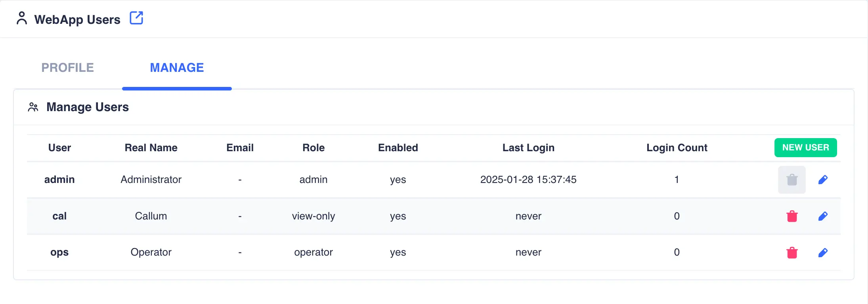The height and width of the screenshot is (304, 868).
Task: Click the Manage Users group icon
Action: pyautogui.click(x=33, y=106)
